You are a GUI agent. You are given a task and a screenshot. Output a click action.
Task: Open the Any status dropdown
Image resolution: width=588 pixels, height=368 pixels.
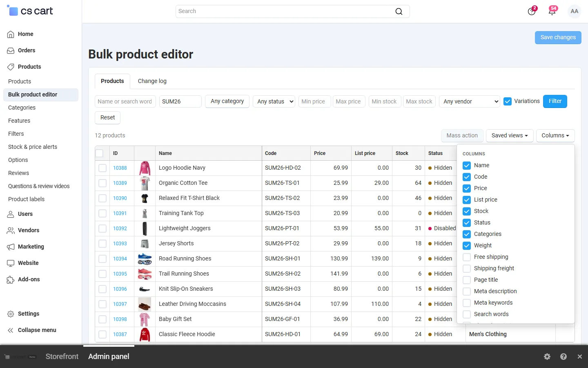274,101
